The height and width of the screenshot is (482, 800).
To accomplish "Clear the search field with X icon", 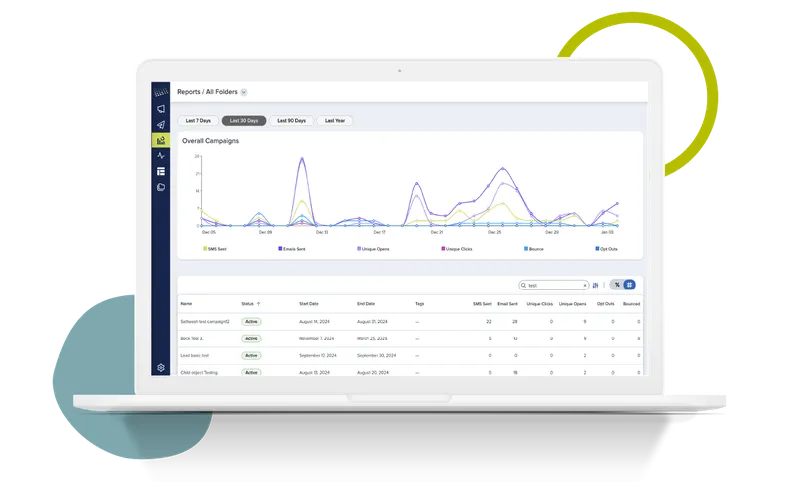I will coord(583,285).
